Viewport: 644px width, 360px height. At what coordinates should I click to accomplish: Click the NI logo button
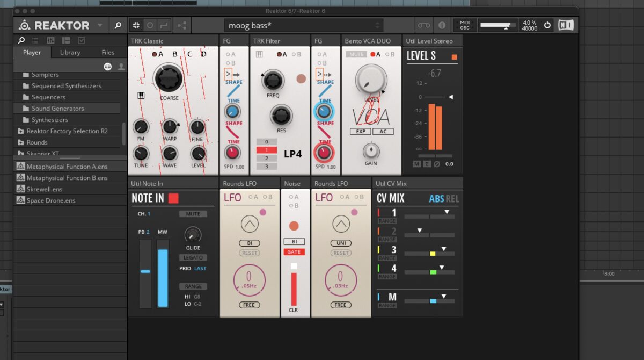point(565,25)
